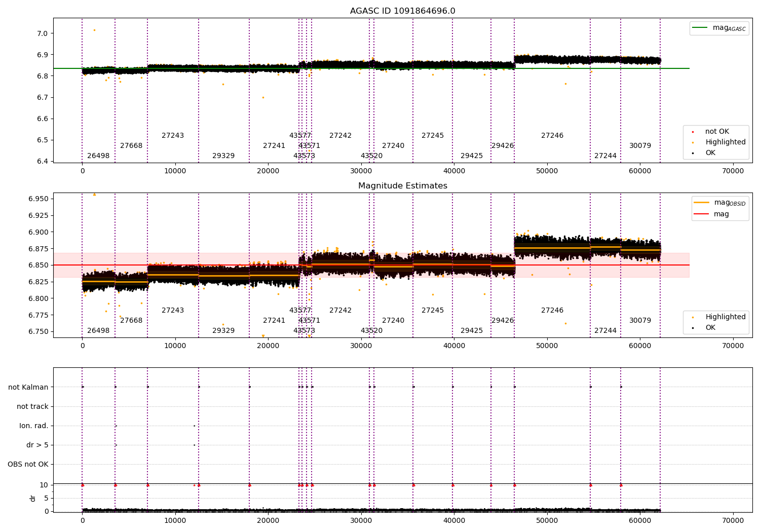Click obsid label 30079 in the top plot
The image size is (760, 532).
coord(640,146)
